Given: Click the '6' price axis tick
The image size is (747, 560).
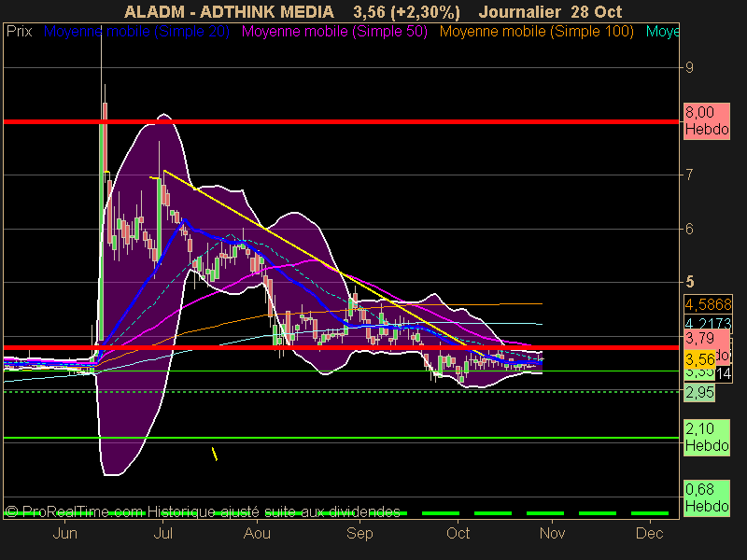Looking at the screenshot, I should [x=689, y=229].
